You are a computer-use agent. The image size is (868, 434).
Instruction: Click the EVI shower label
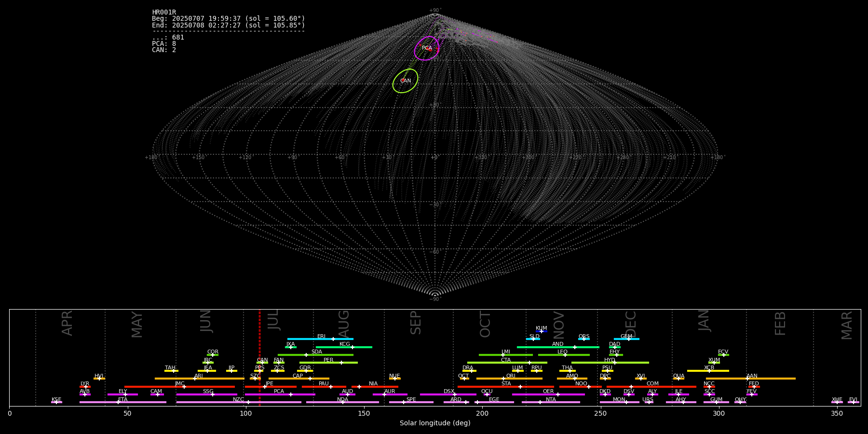pyautogui.click(x=853, y=400)
